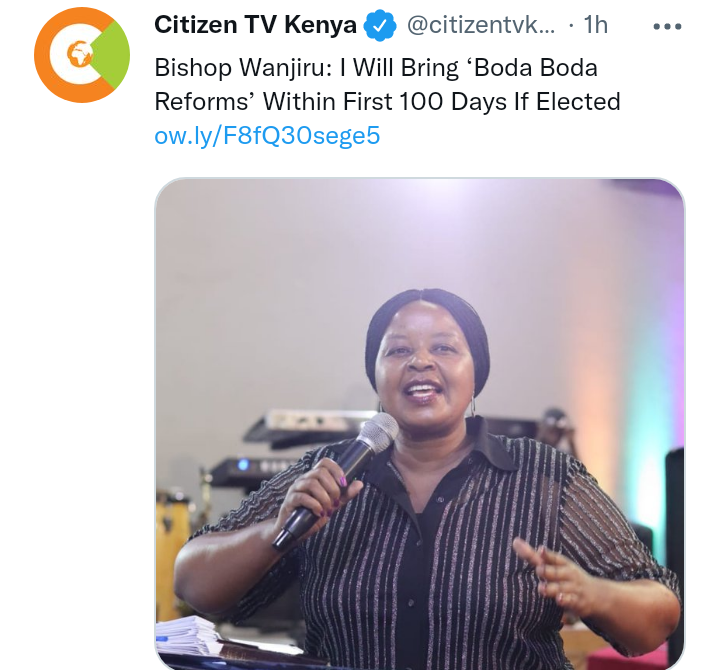Click the black loudspeaker at the photo edge

pyautogui.click(x=675, y=551)
